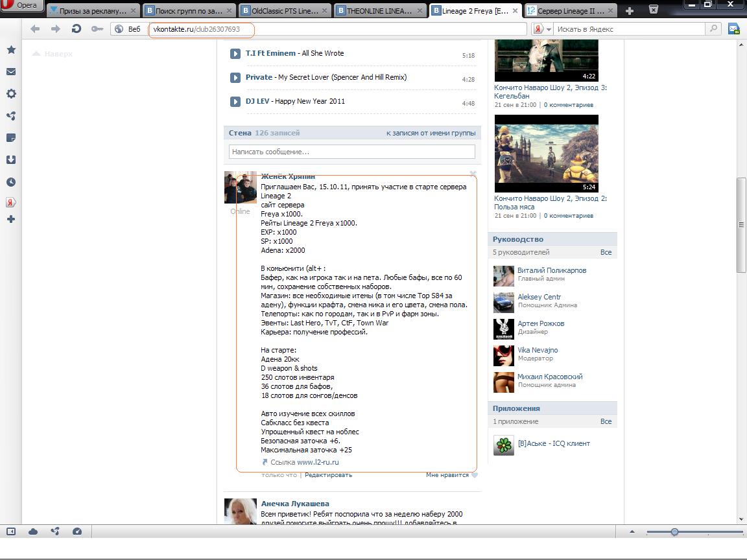
Task: Open the downloads panel in the sidebar
Action: 11,160
